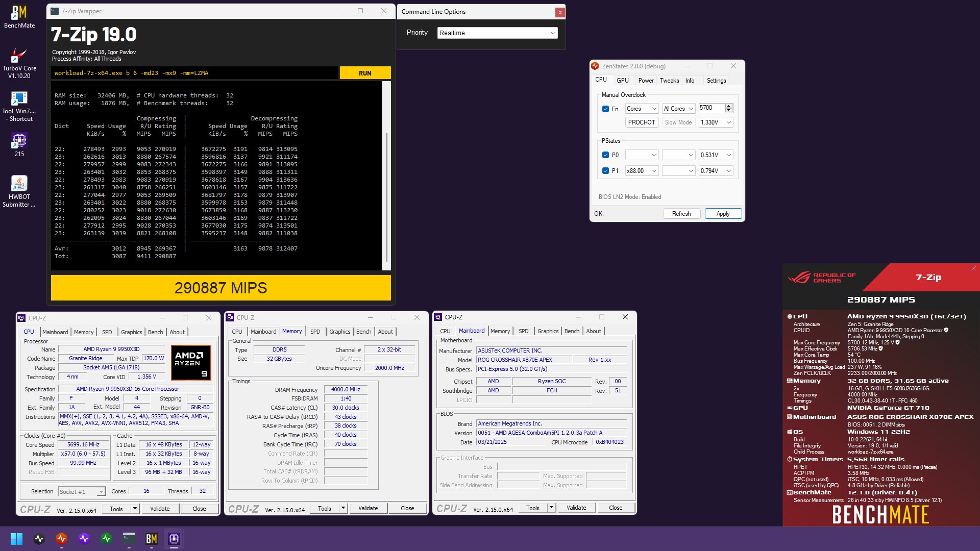Select the green pulse monitor taskbar icon
The height and width of the screenshot is (551, 980).
(107, 539)
